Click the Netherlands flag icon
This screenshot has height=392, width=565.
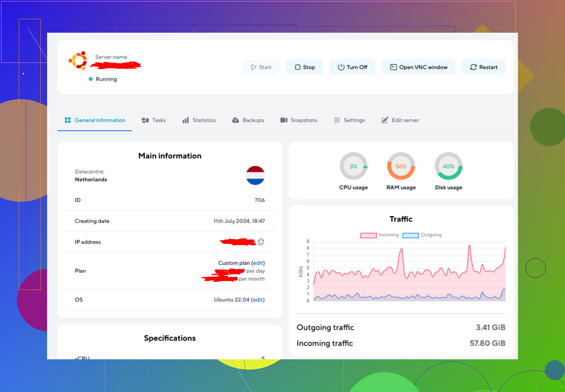tap(255, 175)
